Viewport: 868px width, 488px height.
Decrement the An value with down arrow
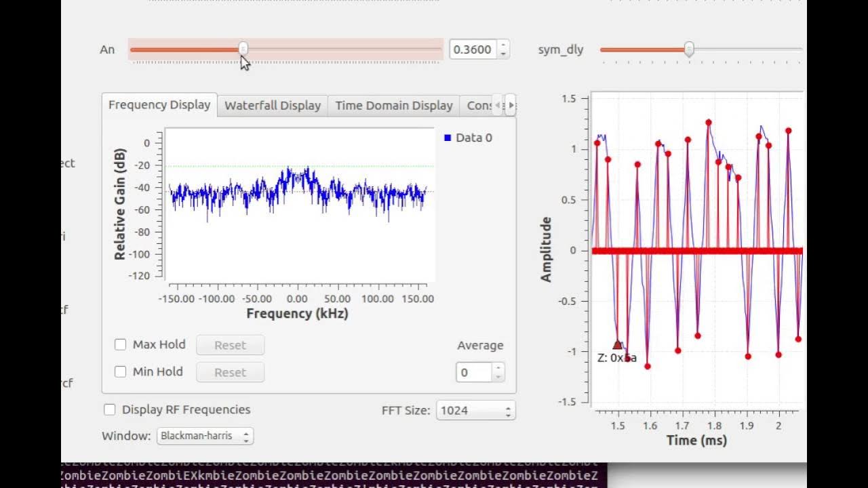[x=503, y=54]
